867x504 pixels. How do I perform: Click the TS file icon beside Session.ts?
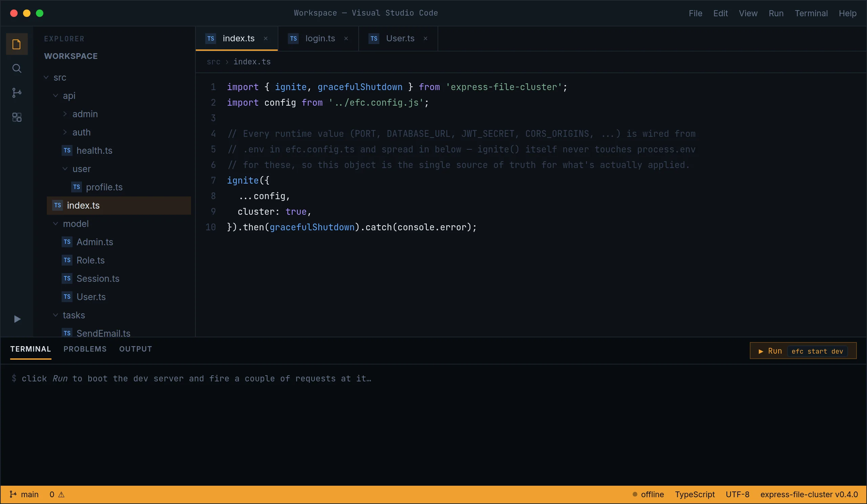coord(67,278)
